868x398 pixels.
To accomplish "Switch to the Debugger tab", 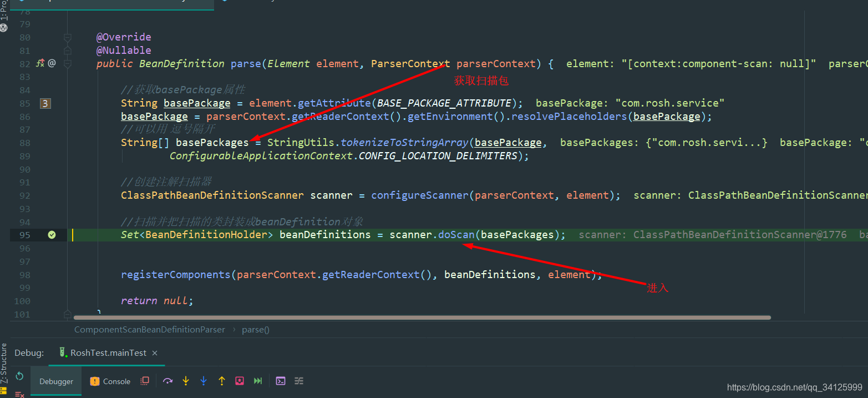I will pyautogui.click(x=56, y=381).
